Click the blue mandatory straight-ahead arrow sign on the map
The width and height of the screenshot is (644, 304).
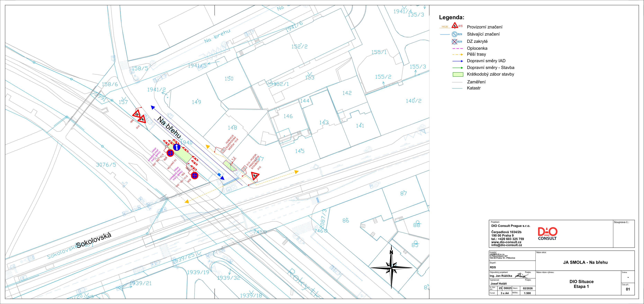click(177, 147)
